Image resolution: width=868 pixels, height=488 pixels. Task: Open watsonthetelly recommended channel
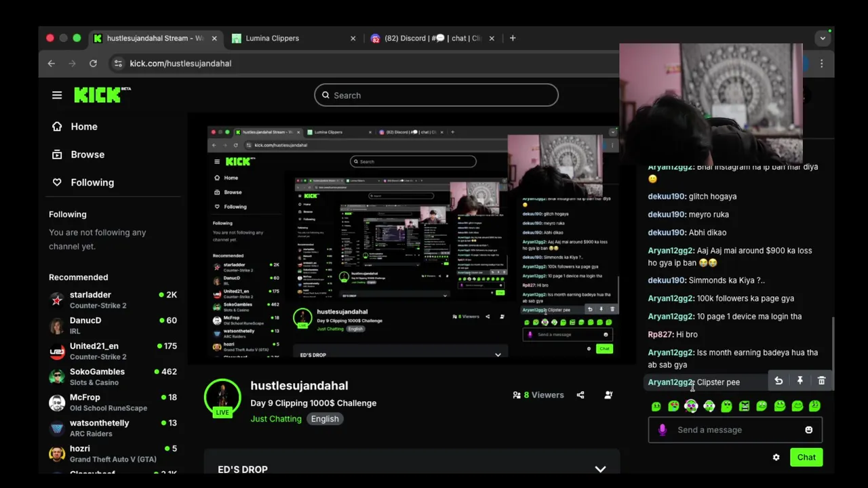click(x=113, y=428)
